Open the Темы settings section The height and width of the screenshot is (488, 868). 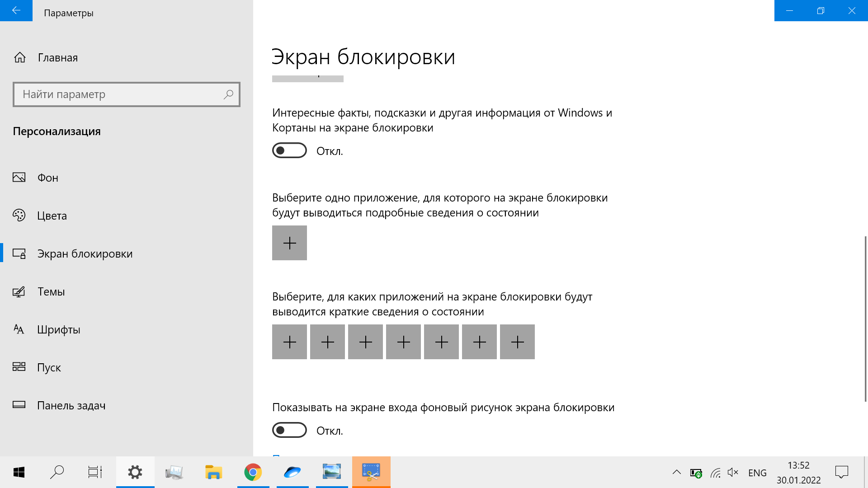click(x=127, y=291)
